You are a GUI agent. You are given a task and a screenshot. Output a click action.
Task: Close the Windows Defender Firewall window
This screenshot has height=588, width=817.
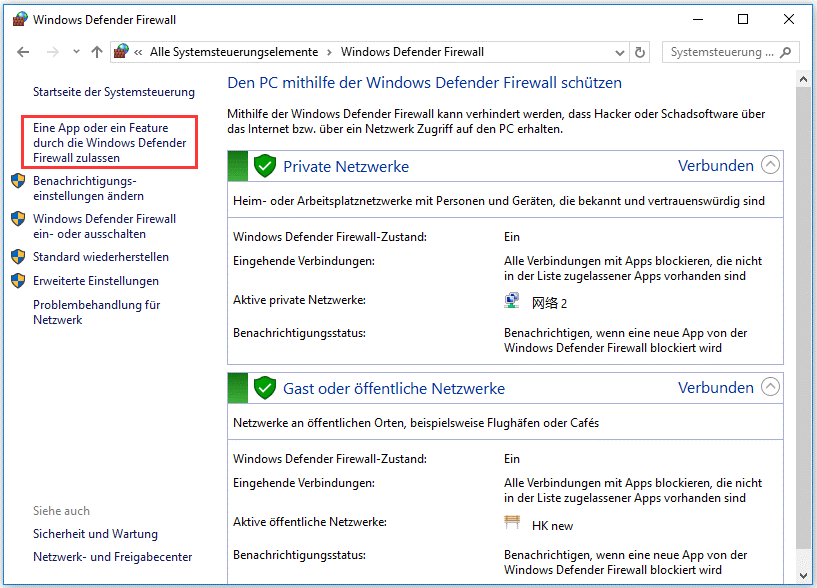tap(789, 19)
